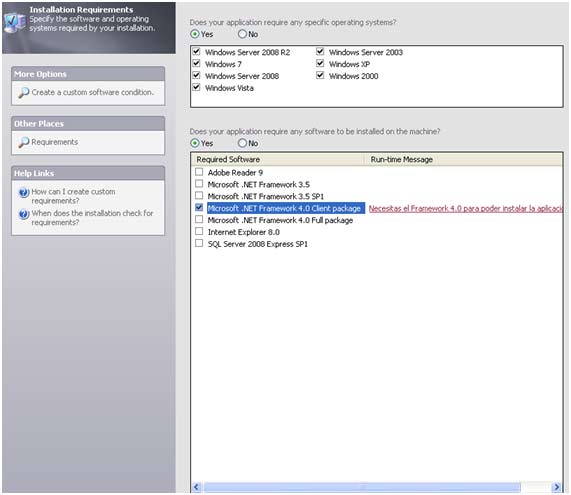Uncheck the Windows XP checkbox

(x=320, y=63)
